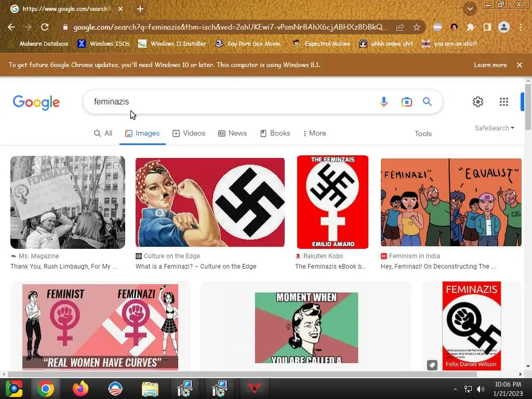Image resolution: width=532 pixels, height=399 pixels.
Task: Open the Feminism In India comic image
Action: [x=451, y=202]
